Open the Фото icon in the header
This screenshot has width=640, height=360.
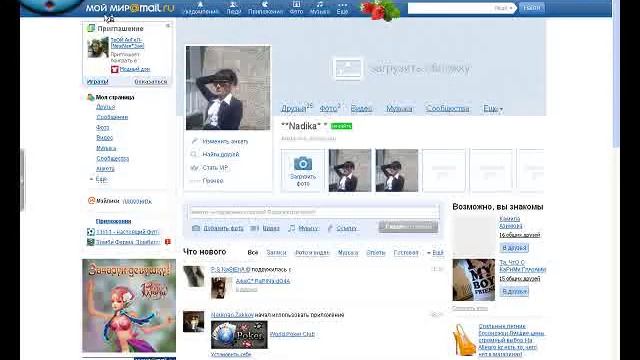click(x=296, y=8)
